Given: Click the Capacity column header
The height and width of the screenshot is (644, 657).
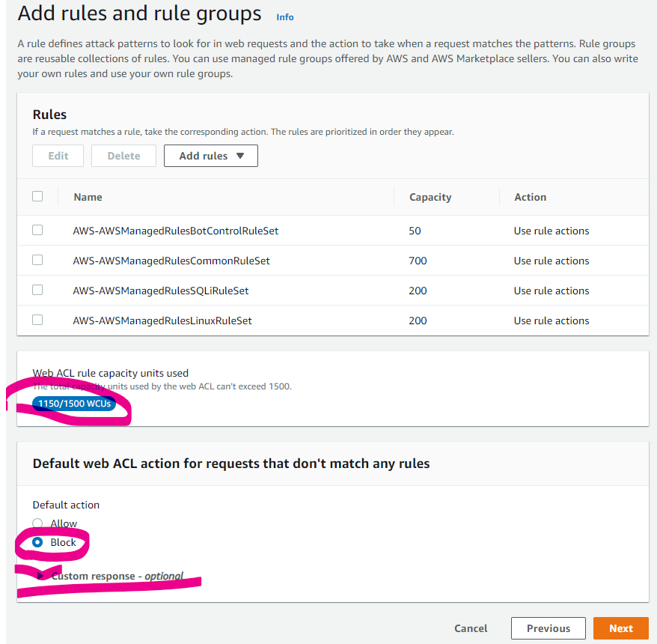Looking at the screenshot, I should [x=430, y=197].
